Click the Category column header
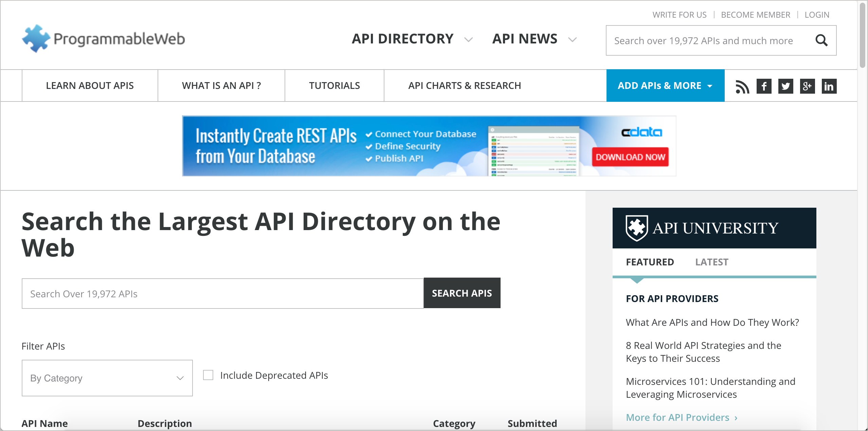 pos(454,424)
